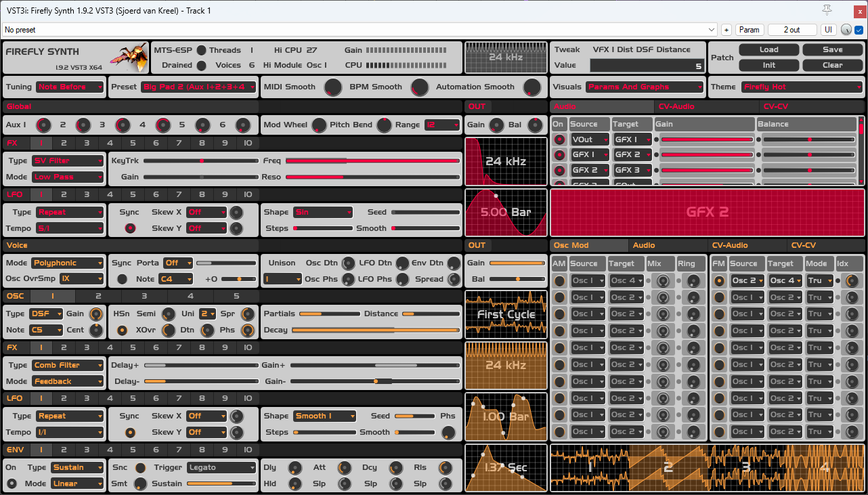
Task: Open the global FX Type SV Filter dropdown
Action: tap(68, 160)
